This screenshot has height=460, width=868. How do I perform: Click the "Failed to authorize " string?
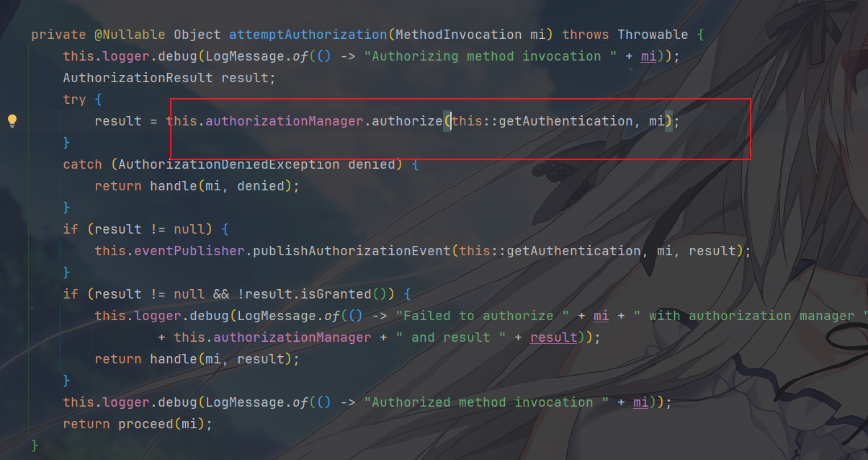pyautogui.click(x=474, y=316)
